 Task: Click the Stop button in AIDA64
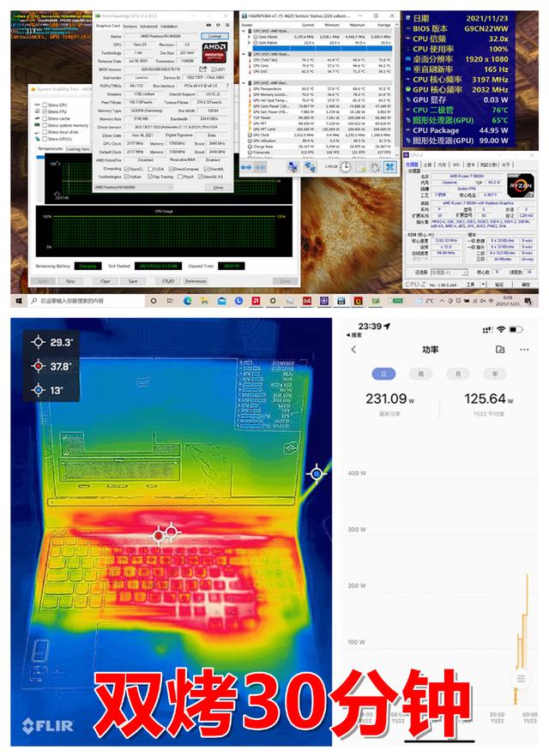point(70,280)
